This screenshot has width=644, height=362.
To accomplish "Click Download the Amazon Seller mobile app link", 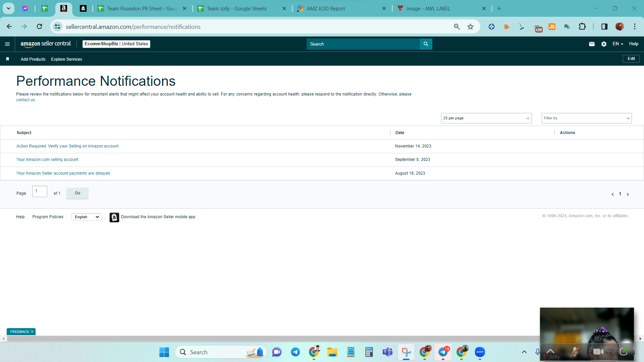I will (158, 217).
